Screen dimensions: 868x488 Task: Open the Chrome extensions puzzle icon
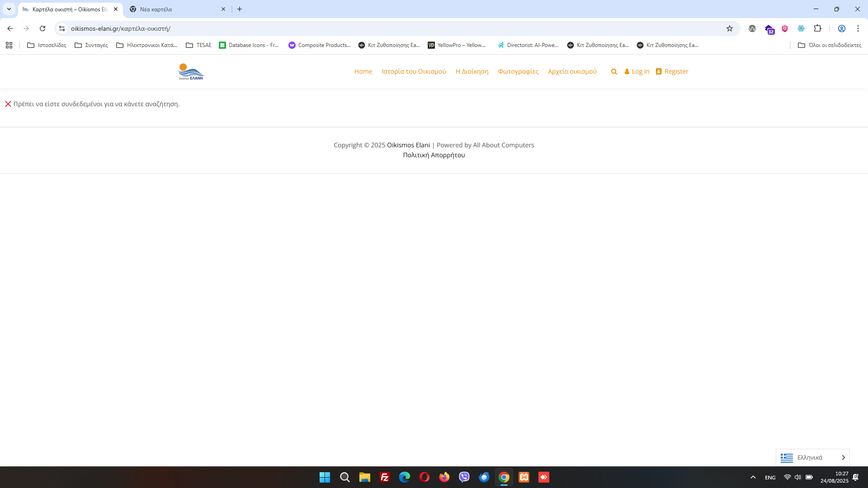coord(817,28)
